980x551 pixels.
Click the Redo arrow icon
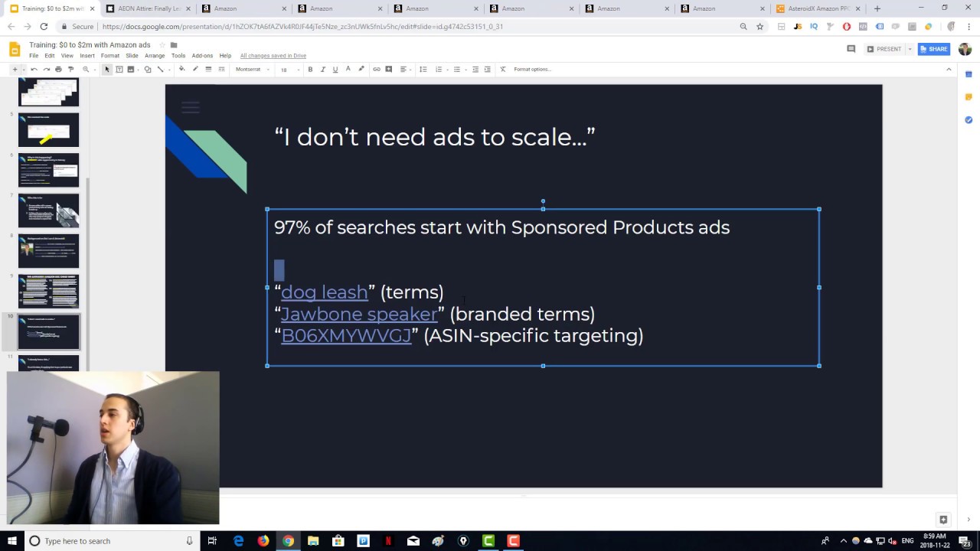pyautogui.click(x=47, y=69)
